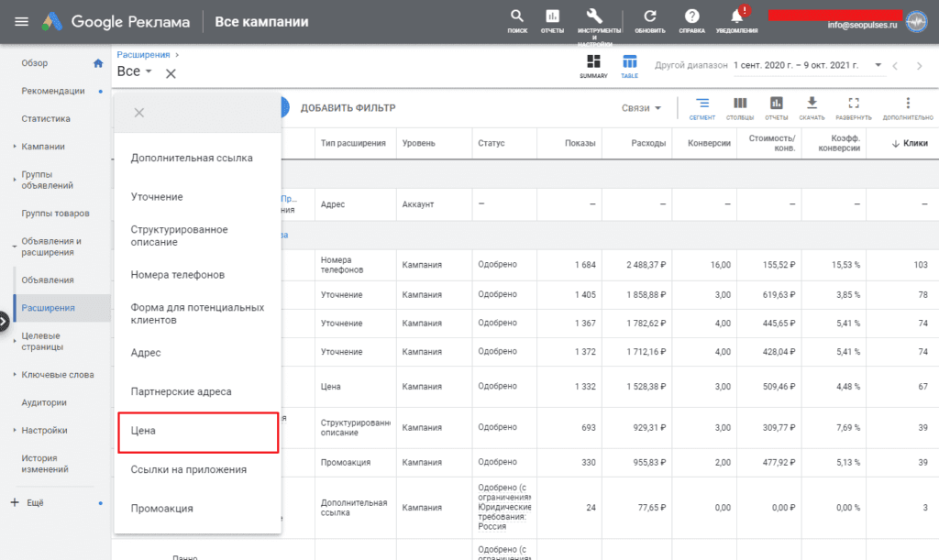Screen dimensions: 939x560
Task: Open Tools and settings wrench icon
Action: pyautogui.click(x=594, y=16)
